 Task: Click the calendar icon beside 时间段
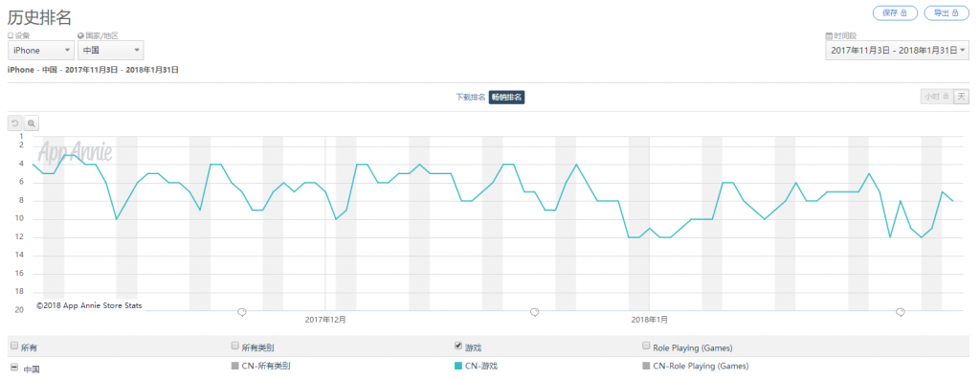[829, 36]
